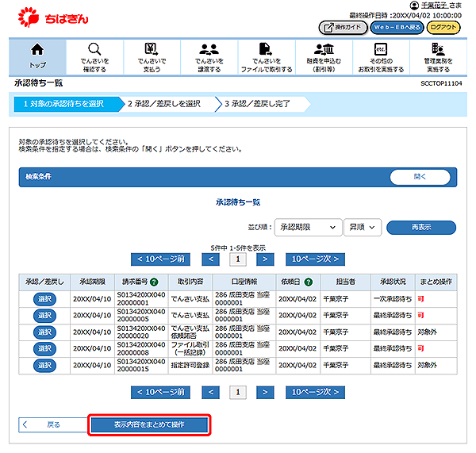This screenshot has width=476, height=453.
Task: Click 一次承認待ち status cell
Action: click(x=393, y=299)
